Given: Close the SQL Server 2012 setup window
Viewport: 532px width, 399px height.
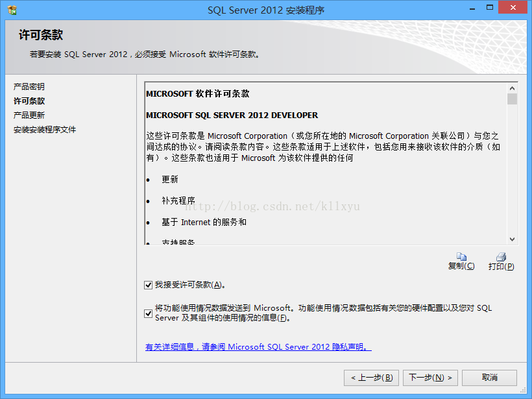Looking at the screenshot, I should click(513, 8).
